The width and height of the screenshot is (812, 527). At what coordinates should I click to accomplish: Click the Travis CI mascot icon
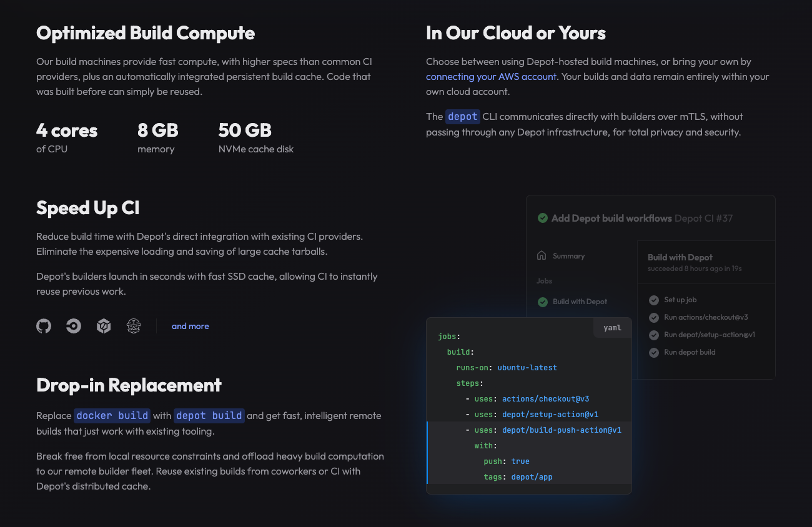[134, 326]
